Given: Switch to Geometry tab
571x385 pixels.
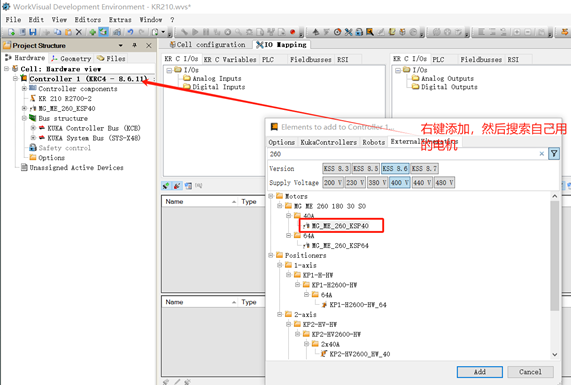Looking at the screenshot, I should (x=71, y=58).
